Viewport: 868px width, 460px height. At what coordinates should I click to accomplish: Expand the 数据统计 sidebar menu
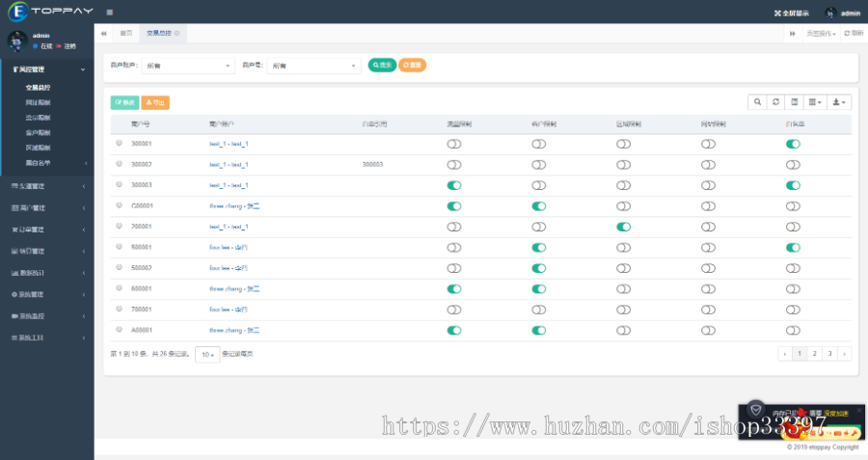tap(48, 273)
